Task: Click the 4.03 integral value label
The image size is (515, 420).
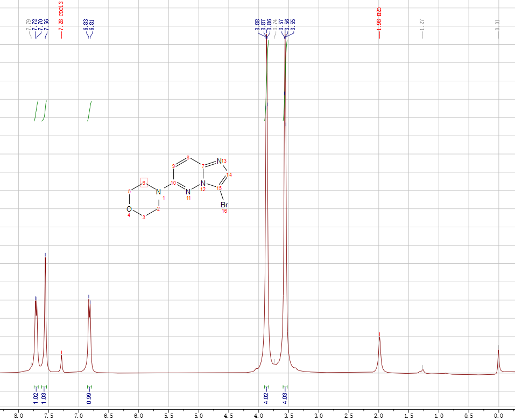Action: pyautogui.click(x=285, y=398)
